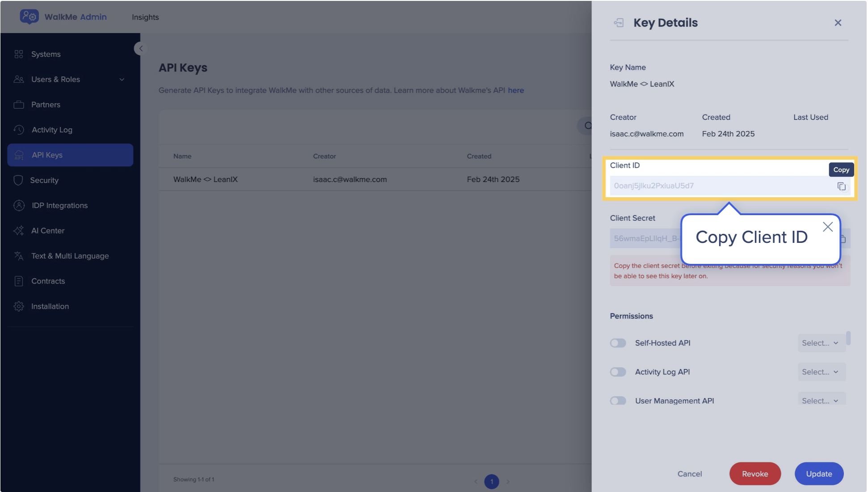Click isaac.c@walkme.com in the table row
Screen dimensions: 868x492
[x=350, y=179]
